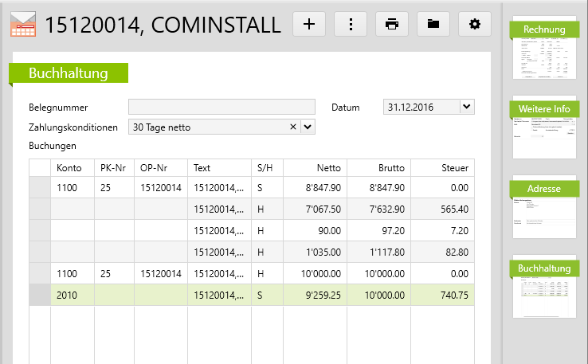588x364 pixels.
Task: Click the printer icon
Action: point(392,24)
